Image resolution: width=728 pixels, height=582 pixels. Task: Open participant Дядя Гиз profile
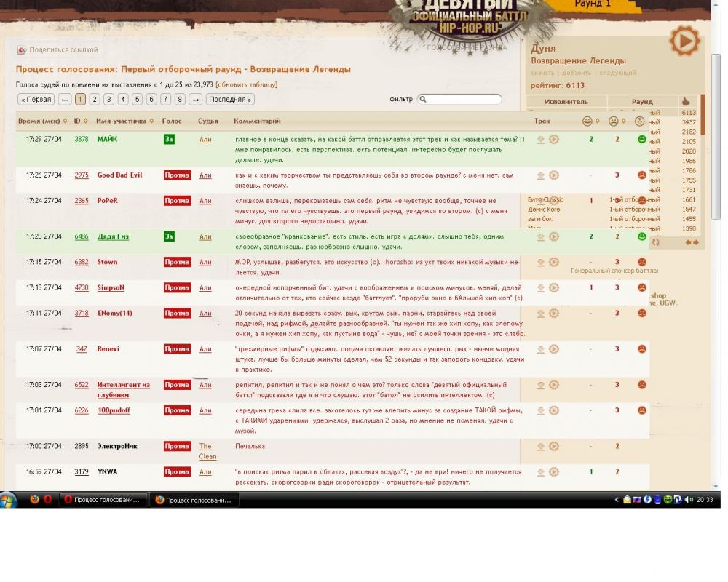(113, 236)
